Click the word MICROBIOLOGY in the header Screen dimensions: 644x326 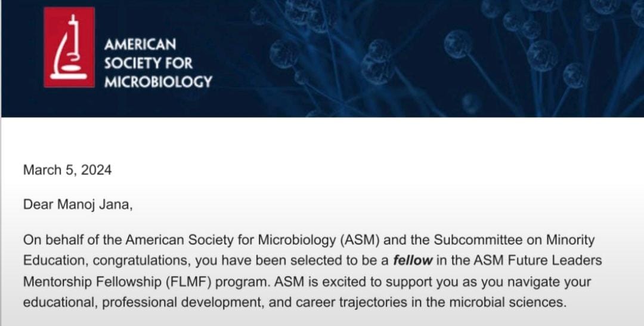click(x=157, y=82)
